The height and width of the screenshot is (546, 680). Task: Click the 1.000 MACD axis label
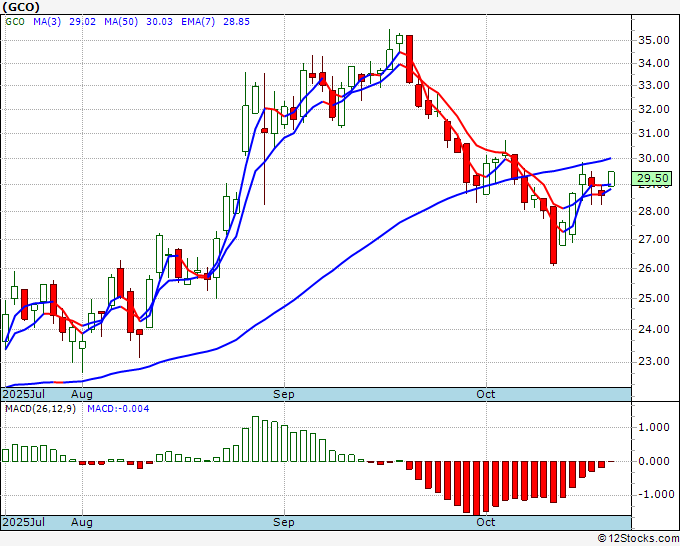tap(654, 428)
